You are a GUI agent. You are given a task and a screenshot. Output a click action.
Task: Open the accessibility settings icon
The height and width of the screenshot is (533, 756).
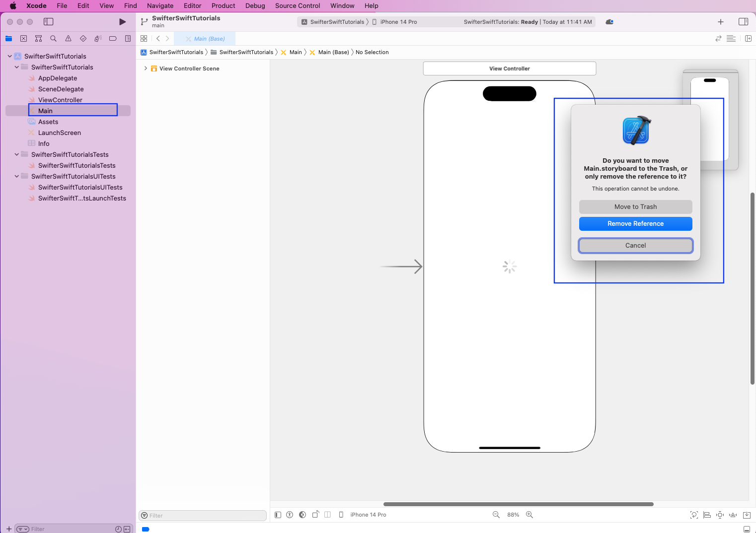(290, 515)
